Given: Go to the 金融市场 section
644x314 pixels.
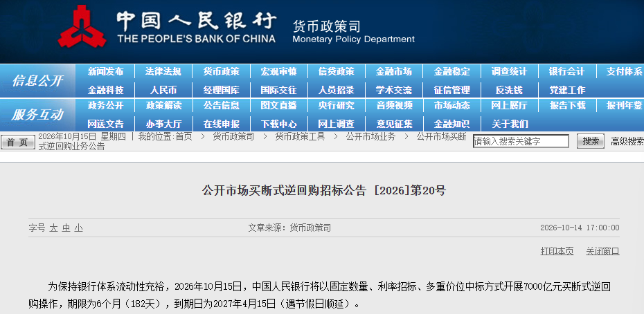Looking at the screenshot, I should (x=394, y=72).
